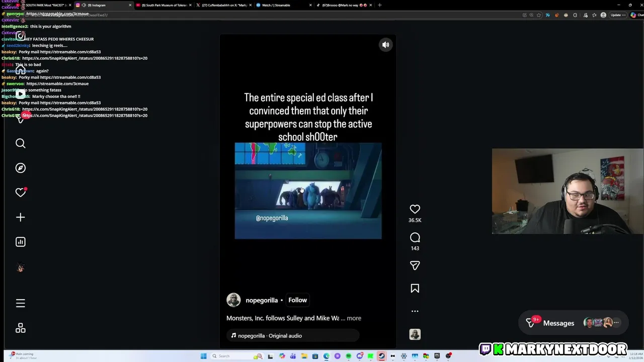Open Profile avatar in the sidebar
The height and width of the screenshot is (362, 644).
(x=20, y=268)
